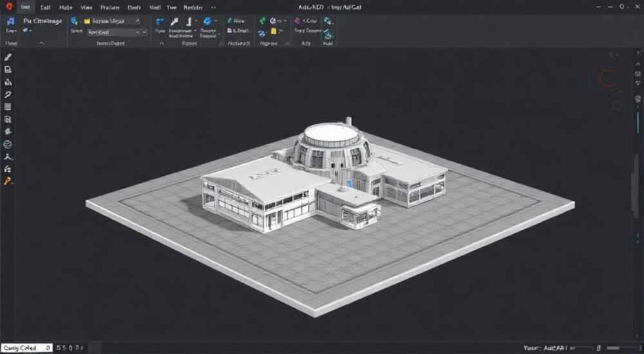Click the large blue A icon in ribbon
The height and width of the screenshot is (354, 644).
11,21
